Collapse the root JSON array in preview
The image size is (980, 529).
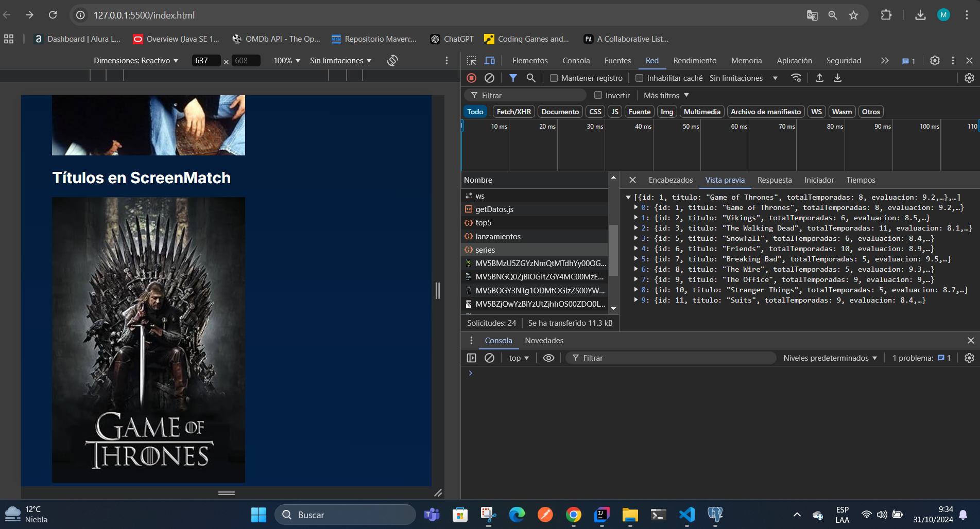[628, 197]
